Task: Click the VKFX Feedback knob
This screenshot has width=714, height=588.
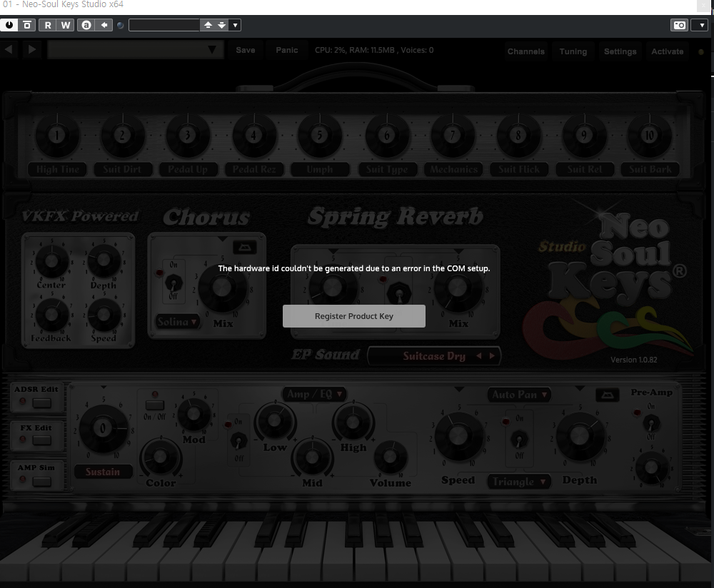Action: coord(51,315)
